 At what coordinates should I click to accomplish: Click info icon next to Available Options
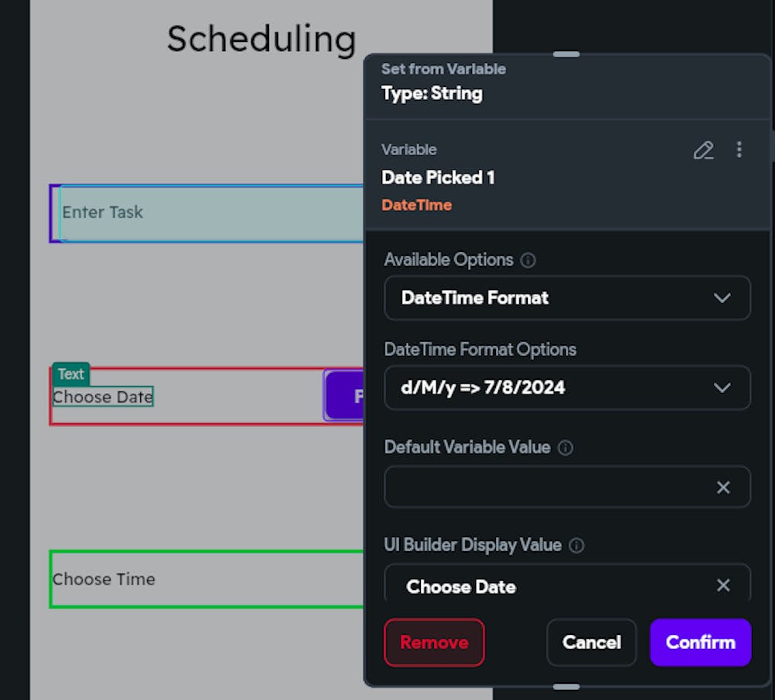pyautogui.click(x=529, y=260)
